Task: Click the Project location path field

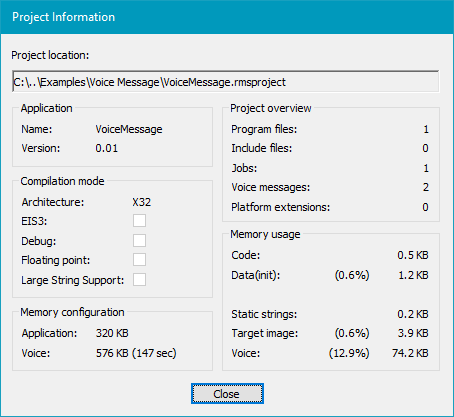Action: pos(226,81)
